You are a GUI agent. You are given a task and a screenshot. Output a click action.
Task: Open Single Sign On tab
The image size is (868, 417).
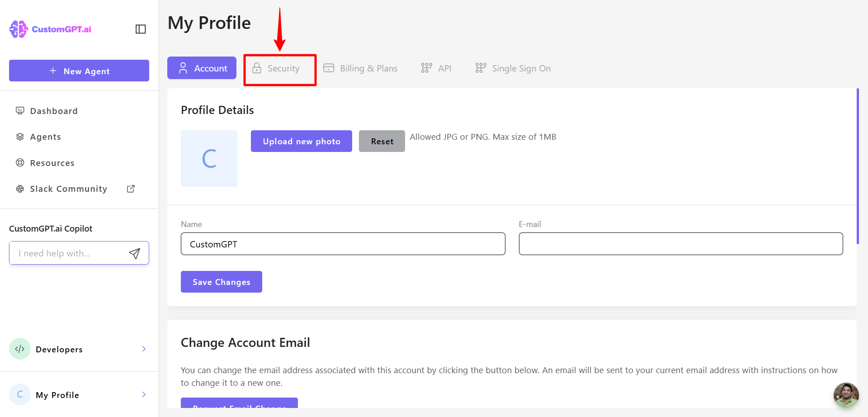coord(513,68)
